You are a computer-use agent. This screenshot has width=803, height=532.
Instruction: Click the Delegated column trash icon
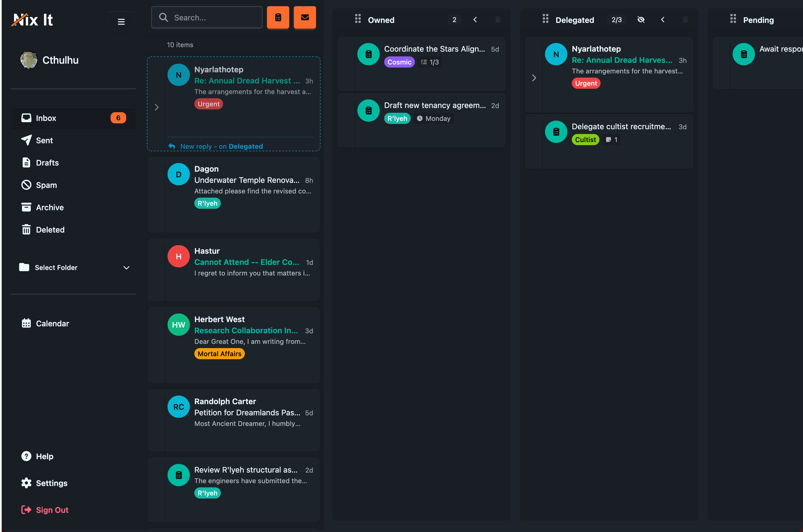pos(685,20)
